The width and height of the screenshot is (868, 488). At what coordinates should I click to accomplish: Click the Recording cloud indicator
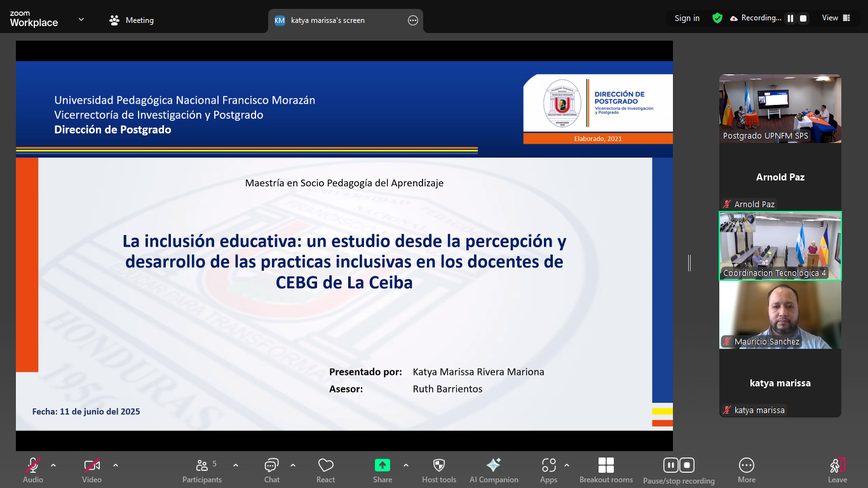coord(756,18)
